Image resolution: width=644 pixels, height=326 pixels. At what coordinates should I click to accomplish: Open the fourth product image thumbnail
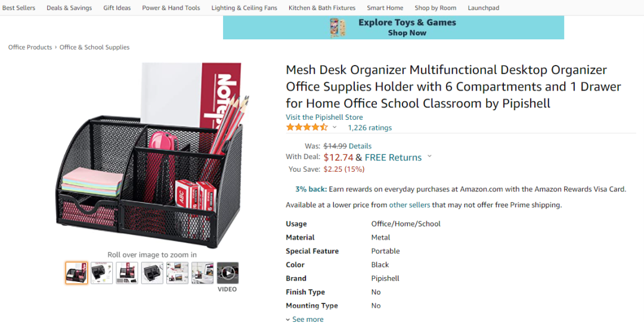point(152,273)
